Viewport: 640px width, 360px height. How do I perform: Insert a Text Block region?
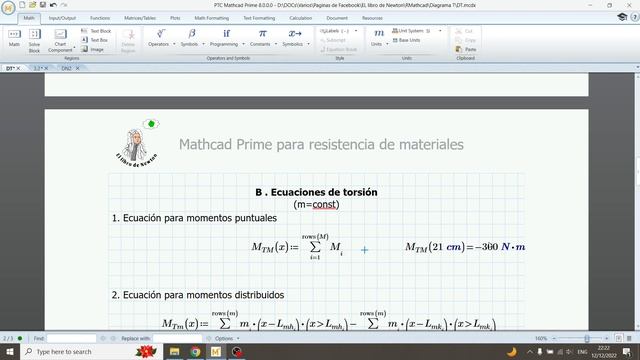click(96, 31)
